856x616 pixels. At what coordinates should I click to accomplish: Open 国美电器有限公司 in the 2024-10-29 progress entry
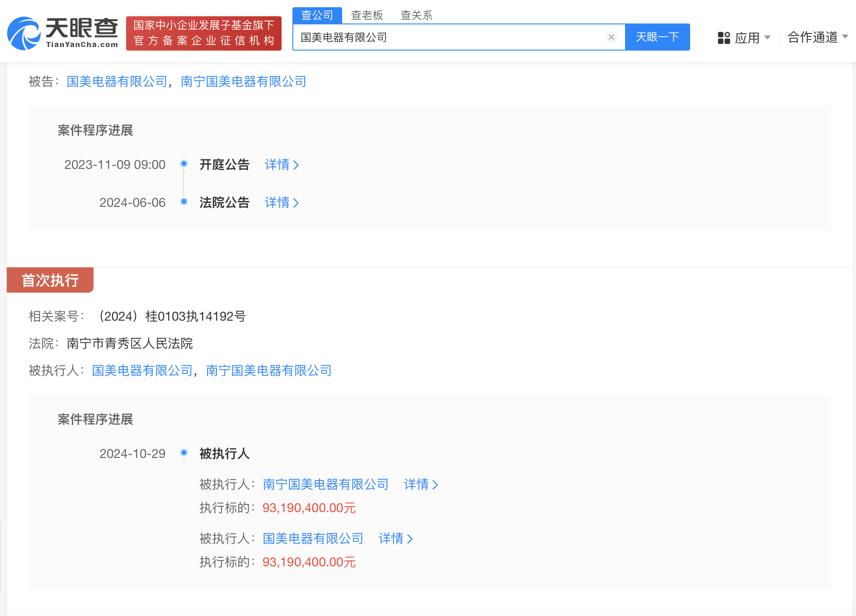pos(313,538)
